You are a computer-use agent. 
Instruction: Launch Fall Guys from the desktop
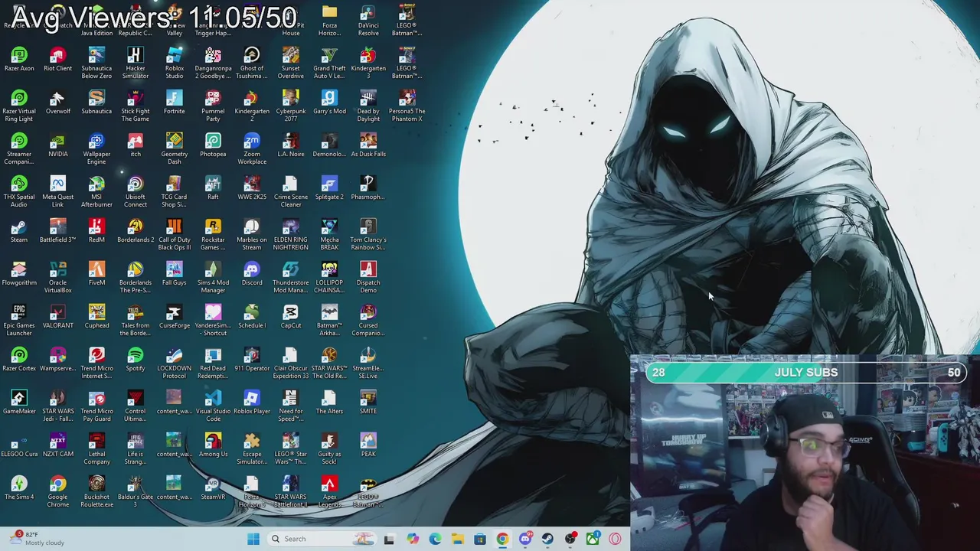coord(175,274)
